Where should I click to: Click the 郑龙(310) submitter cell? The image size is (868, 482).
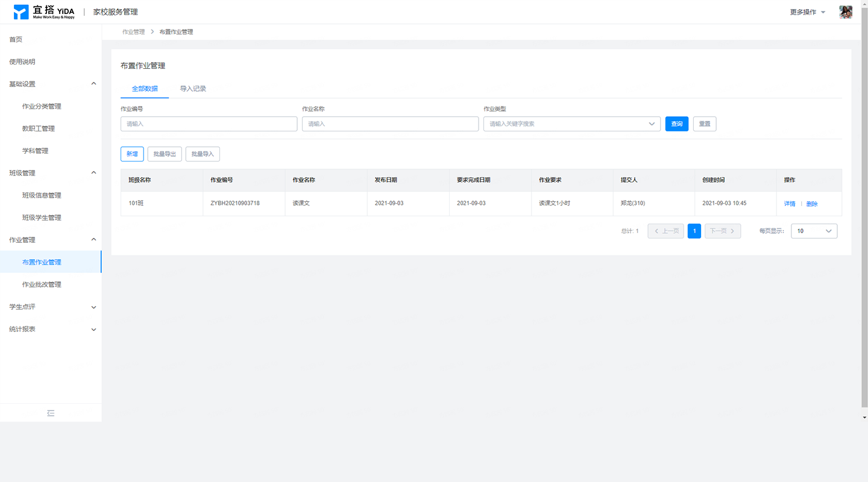pos(653,204)
